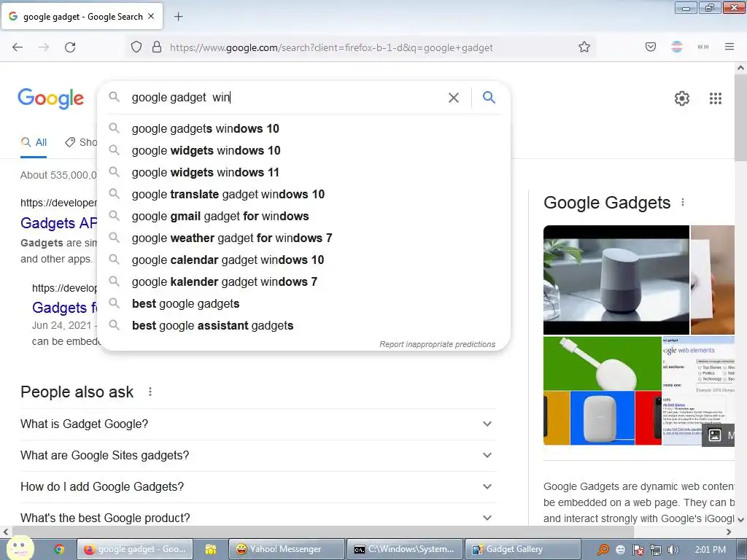This screenshot has height=560, width=747.
Task: Open the Google Home speaker image thumbnail
Action: [616, 280]
